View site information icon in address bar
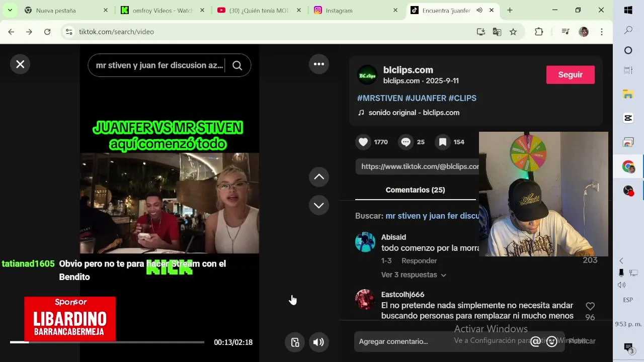 tap(69, 32)
